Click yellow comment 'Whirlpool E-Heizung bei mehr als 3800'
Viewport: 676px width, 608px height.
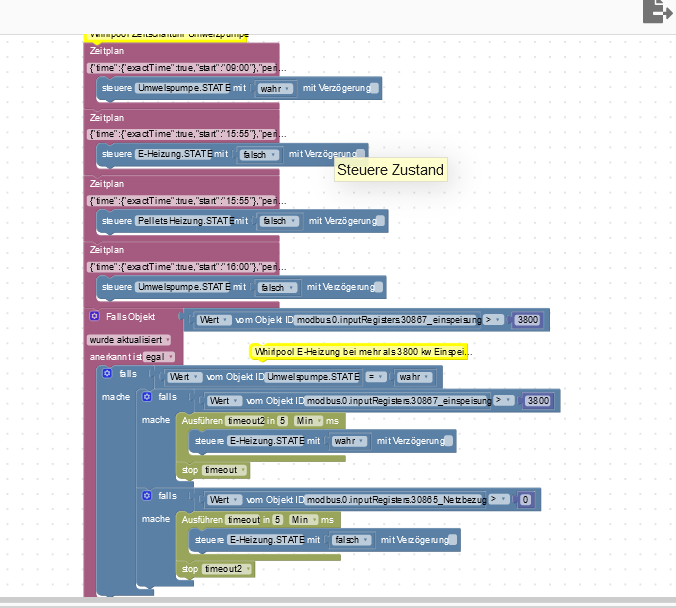(359, 352)
